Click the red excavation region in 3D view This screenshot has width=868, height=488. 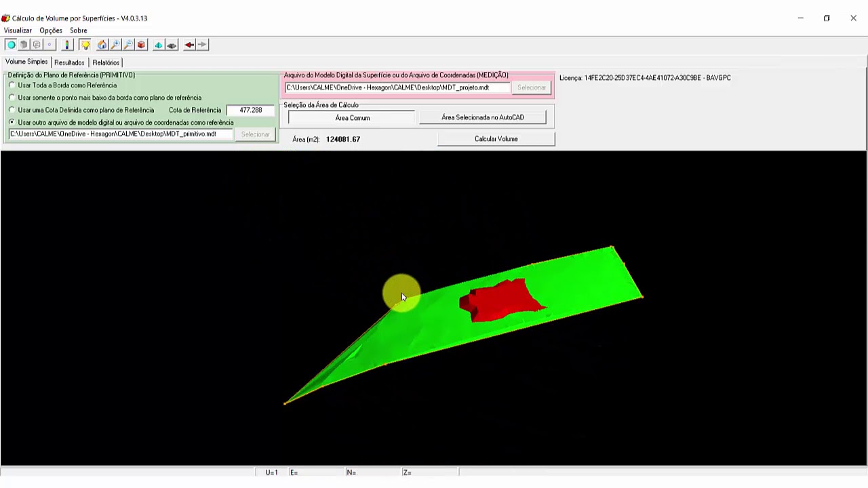click(x=502, y=300)
